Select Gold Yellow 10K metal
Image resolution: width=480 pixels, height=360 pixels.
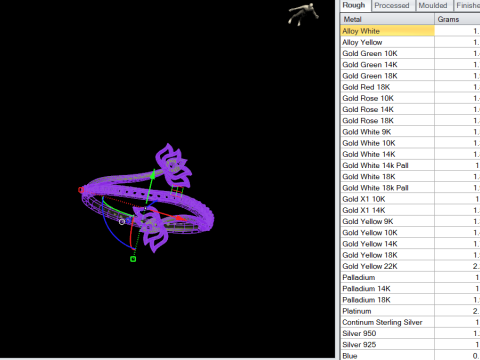(410, 233)
